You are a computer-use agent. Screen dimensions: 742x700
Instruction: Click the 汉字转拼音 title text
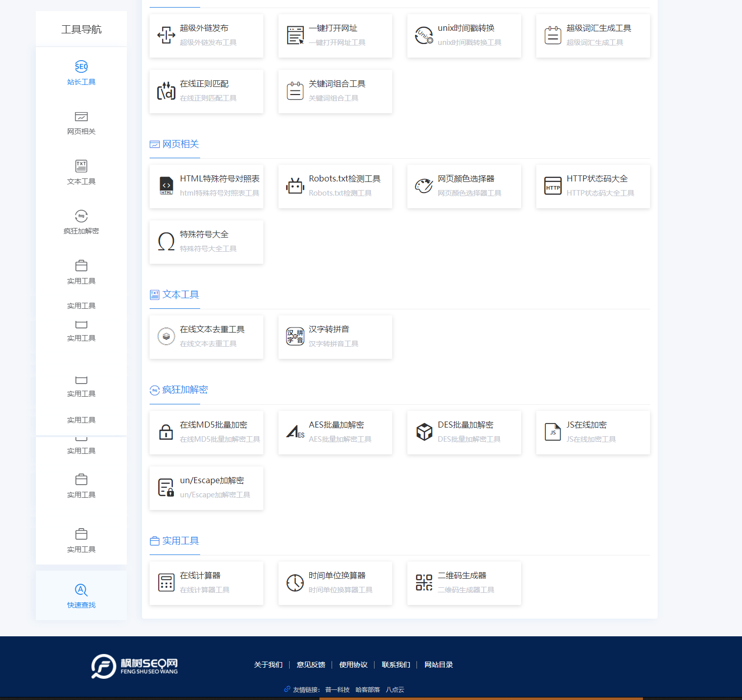pos(329,330)
